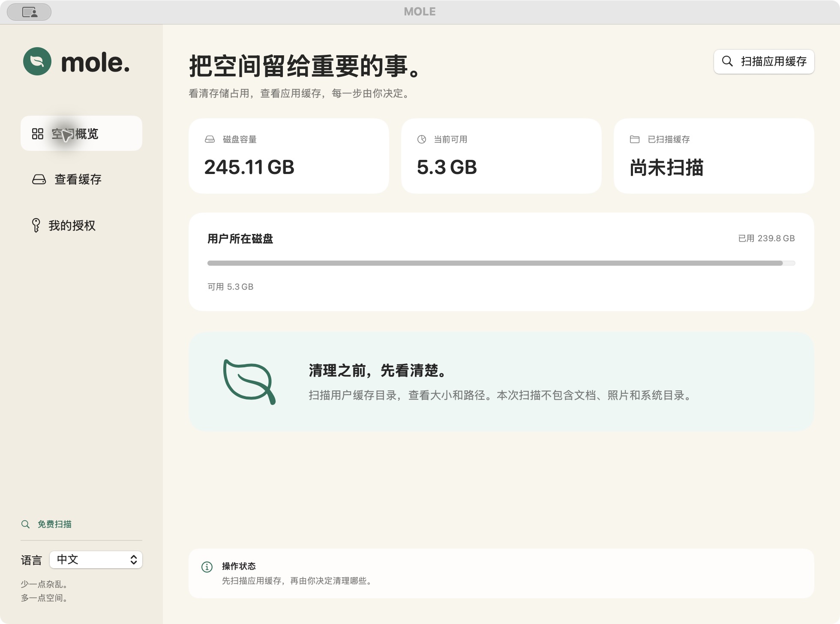840x624 pixels.
Task: Click the disk usage progress bar
Action: tap(501, 263)
